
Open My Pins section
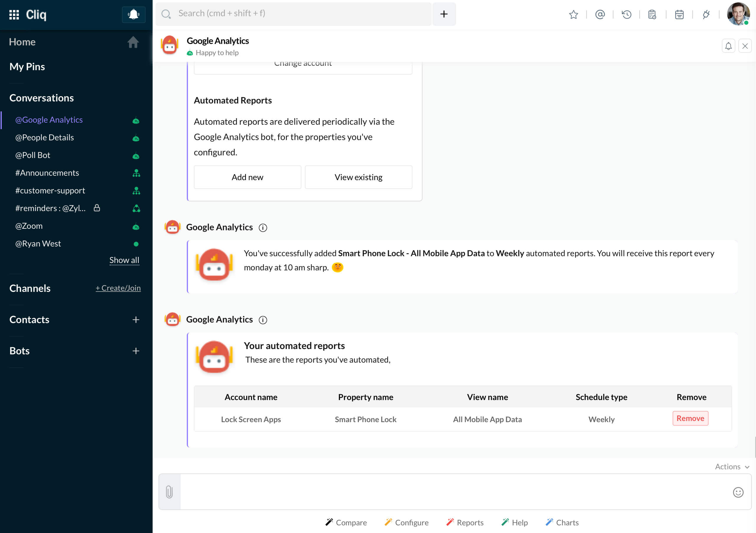point(27,67)
